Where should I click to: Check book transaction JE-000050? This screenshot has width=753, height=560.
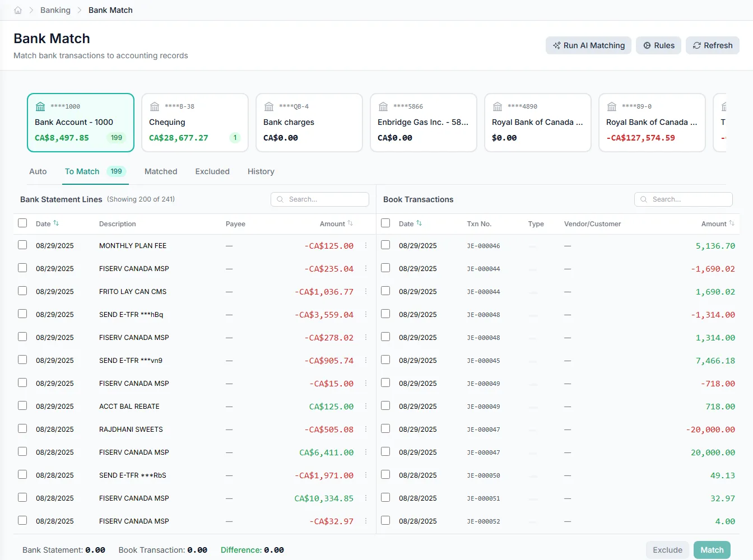(385, 474)
